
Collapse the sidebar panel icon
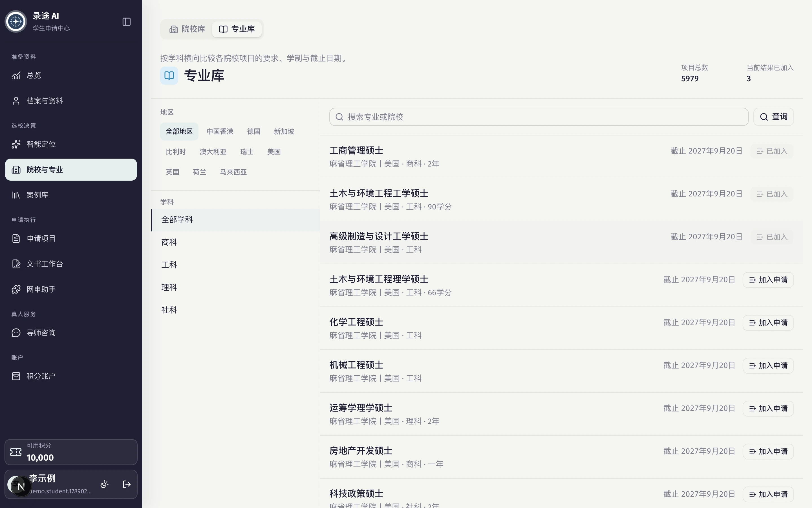pyautogui.click(x=127, y=22)
